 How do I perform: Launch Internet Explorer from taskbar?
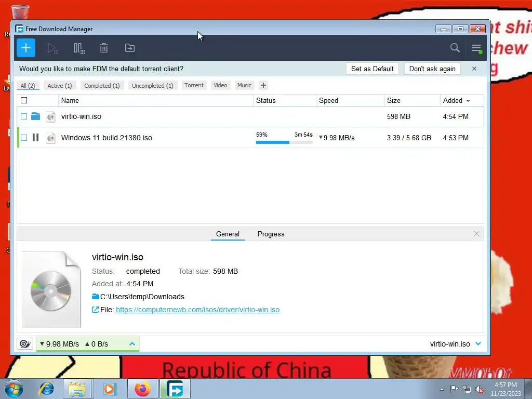tap(46, 389)
